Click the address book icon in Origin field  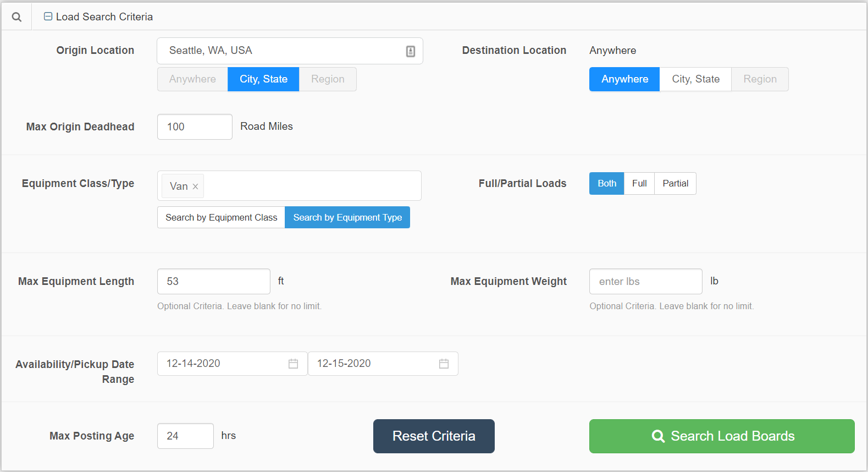click(x=411, y=51)
